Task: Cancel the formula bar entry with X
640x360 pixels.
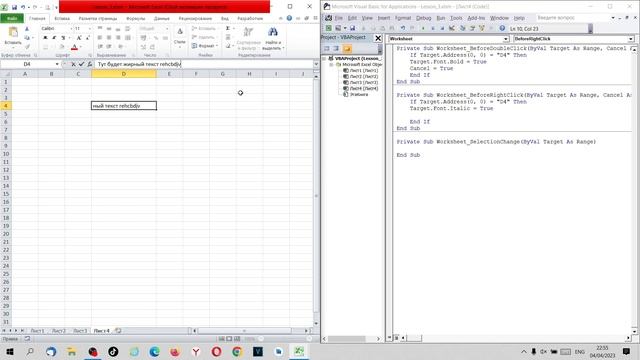Action: coord(73,64)
